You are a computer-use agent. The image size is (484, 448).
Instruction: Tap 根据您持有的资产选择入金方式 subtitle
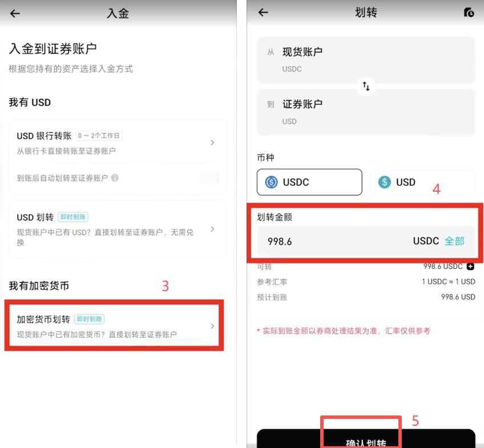tap(71, 69)
